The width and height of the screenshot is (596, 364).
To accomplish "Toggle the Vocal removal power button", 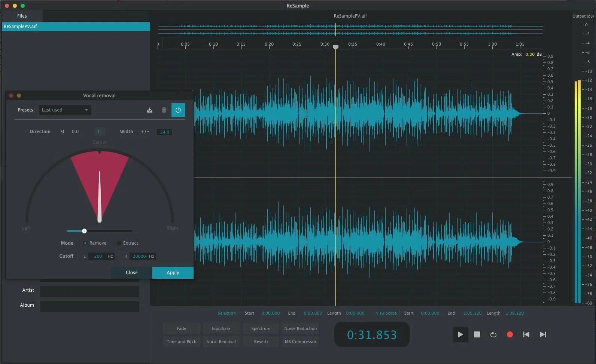I will tap(178, 110).
